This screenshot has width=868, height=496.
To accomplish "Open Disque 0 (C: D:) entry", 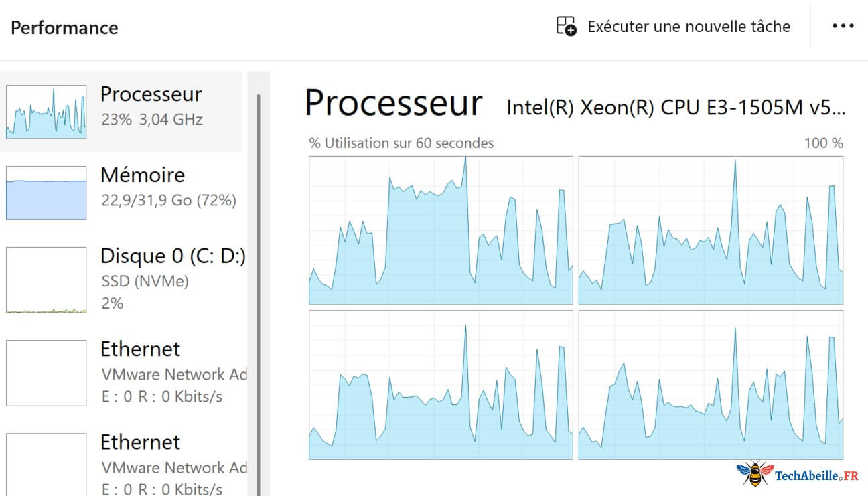I will pyautogui.click(x=123, y=280).
